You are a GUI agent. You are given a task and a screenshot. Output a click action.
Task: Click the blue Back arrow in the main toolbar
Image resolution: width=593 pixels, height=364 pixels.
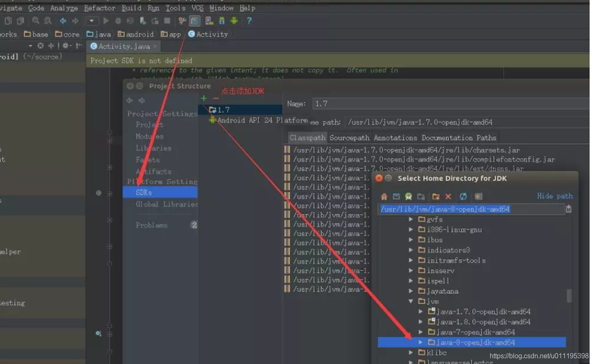click(x=63, y=21)
